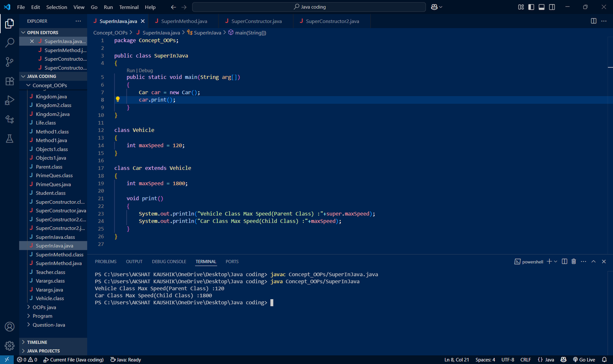This screenshot has width=613, height=364.
Task: Click the UTF-8 encoding selector
Action: tap(508, 360)
